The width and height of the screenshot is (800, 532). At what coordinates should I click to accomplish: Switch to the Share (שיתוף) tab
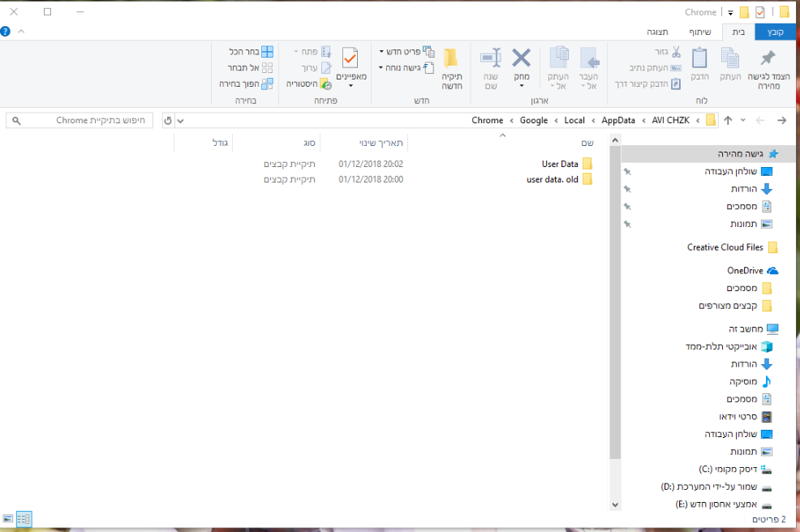pyautogui.click(x=699, y=32)
